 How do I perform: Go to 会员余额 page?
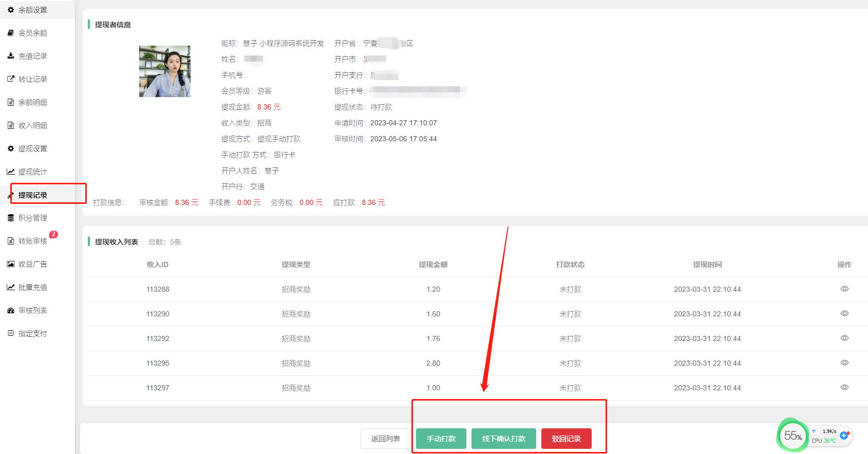33,33
